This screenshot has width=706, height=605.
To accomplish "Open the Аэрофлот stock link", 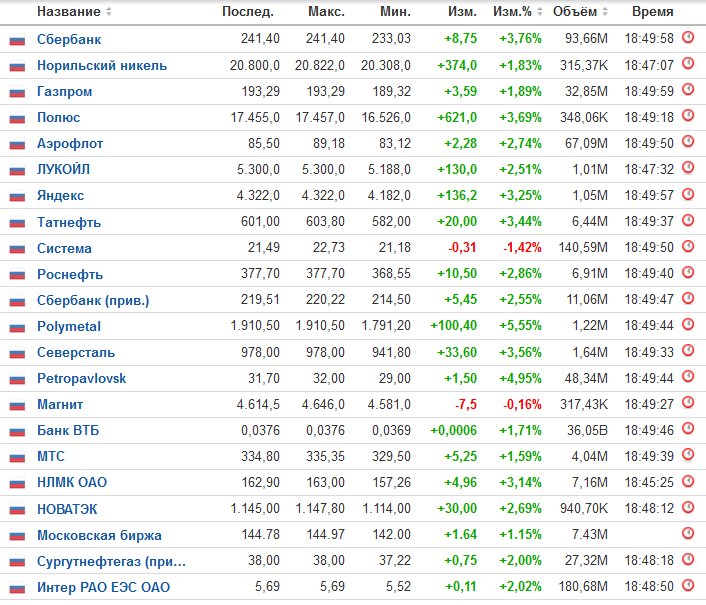I will (x=70, y=144).
